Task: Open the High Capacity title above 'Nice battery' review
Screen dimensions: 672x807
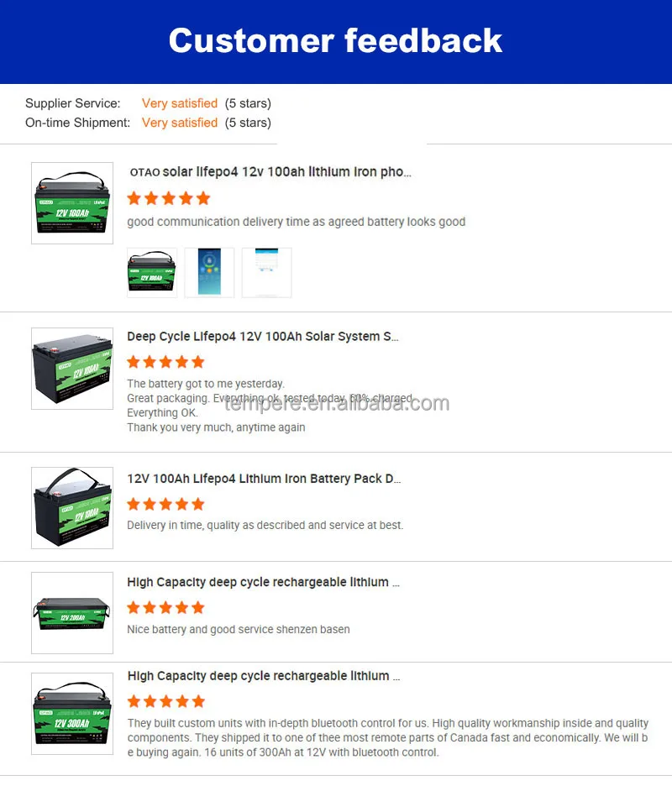Action: [x=263, y=582]
